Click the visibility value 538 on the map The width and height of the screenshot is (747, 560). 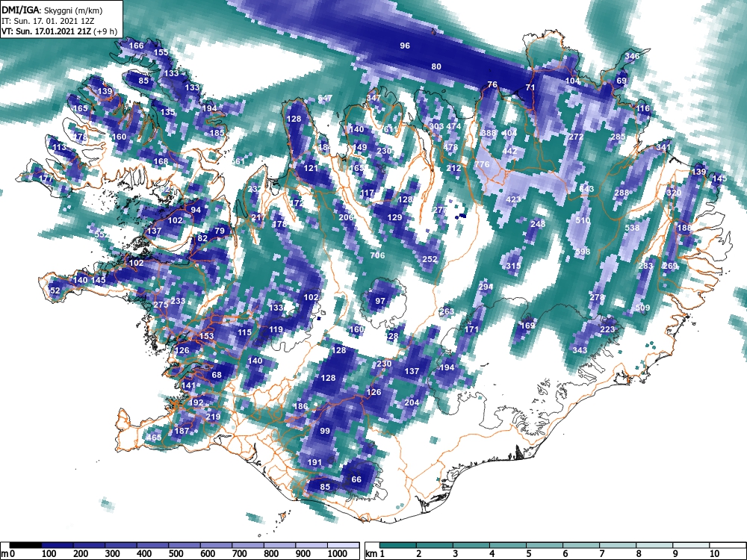tap(632, 228)
